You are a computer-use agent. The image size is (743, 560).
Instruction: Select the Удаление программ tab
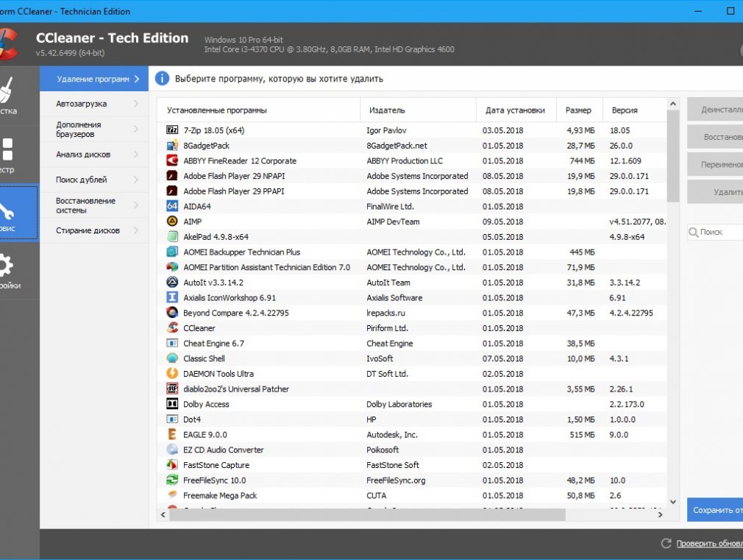click(x=94, y=79)
